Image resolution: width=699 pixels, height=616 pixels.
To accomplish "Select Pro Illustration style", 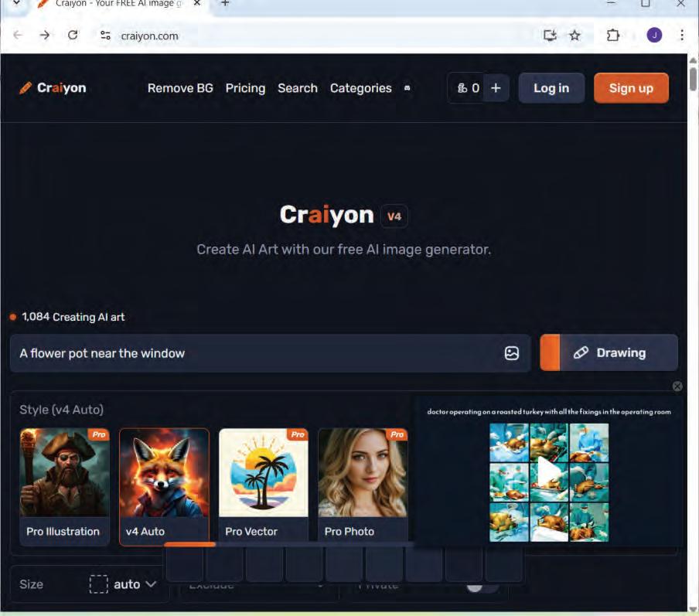I will pyautogui.click(x=65, y=487).
